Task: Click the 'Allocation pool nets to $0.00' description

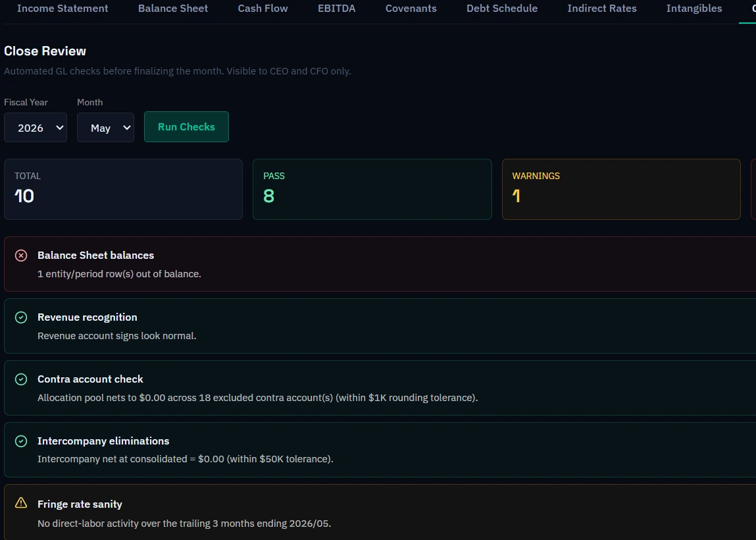Action: [257, 398]
